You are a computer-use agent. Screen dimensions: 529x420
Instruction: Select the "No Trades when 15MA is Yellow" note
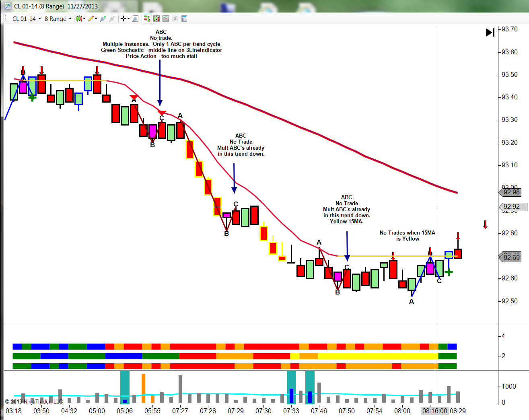pyautogui.click(x=408, y=236)
